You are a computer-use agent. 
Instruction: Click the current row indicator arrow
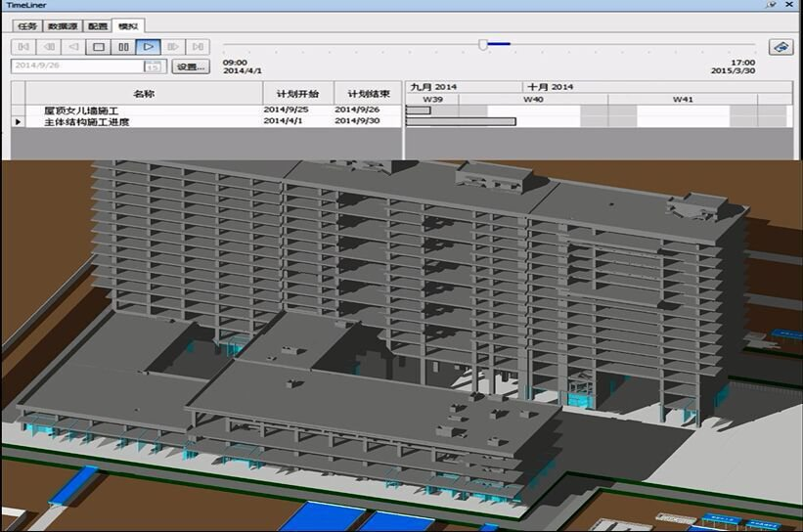click(x=18, y=122)
